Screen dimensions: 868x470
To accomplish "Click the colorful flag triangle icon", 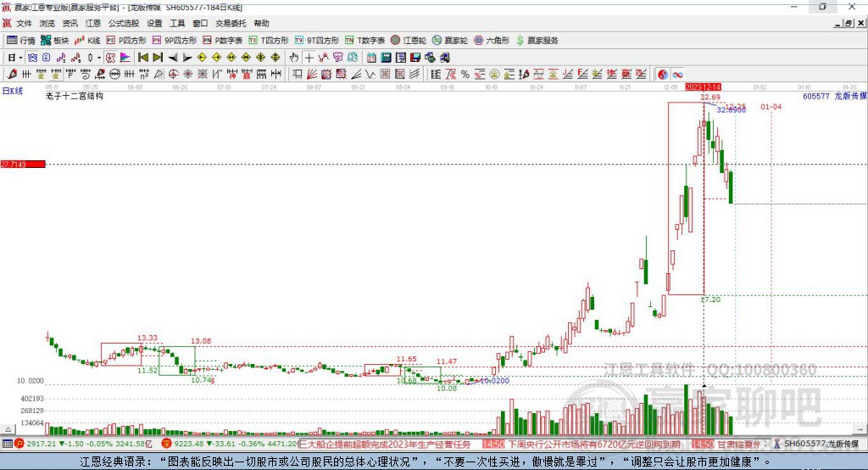I will click(x=125, y=58).
